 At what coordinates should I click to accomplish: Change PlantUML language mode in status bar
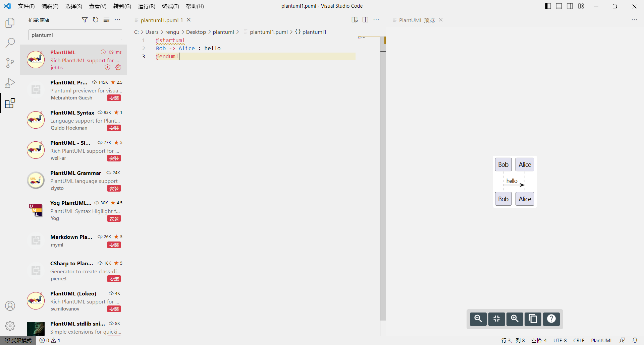click(602, 340)
